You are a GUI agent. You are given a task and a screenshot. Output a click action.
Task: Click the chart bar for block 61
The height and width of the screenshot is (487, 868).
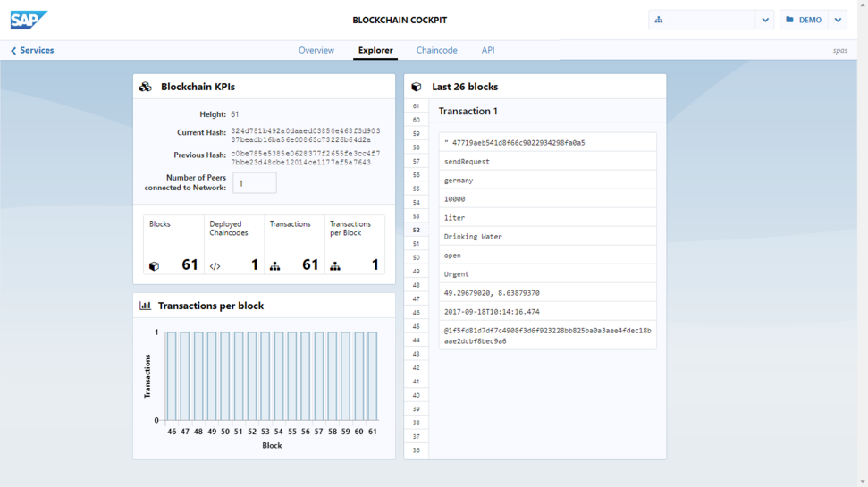373,376
